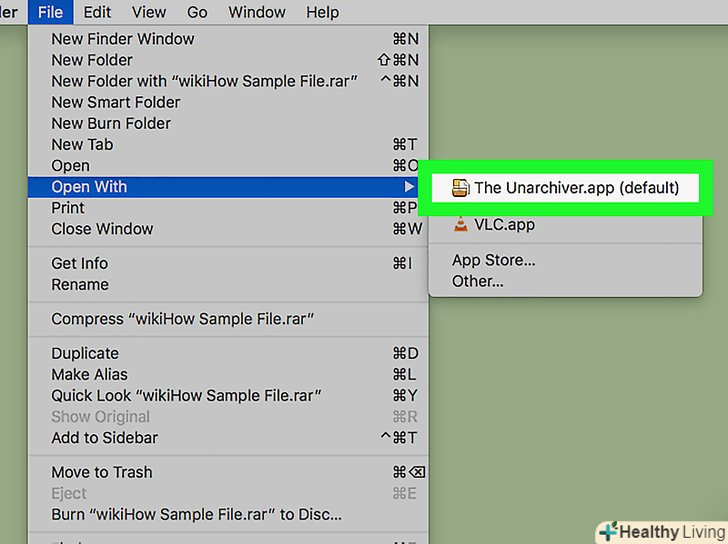Choose VLC.app to open the file

(x=504, y=224)
